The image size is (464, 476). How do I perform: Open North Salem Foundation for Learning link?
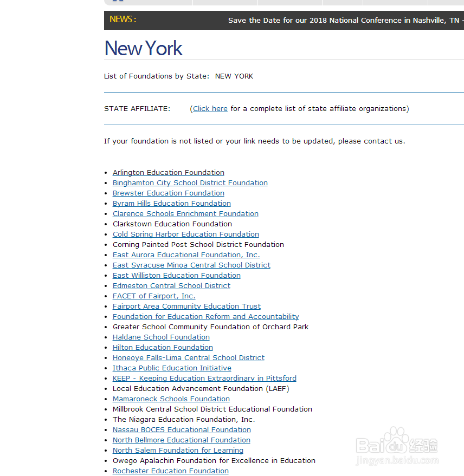pos(178,451)
